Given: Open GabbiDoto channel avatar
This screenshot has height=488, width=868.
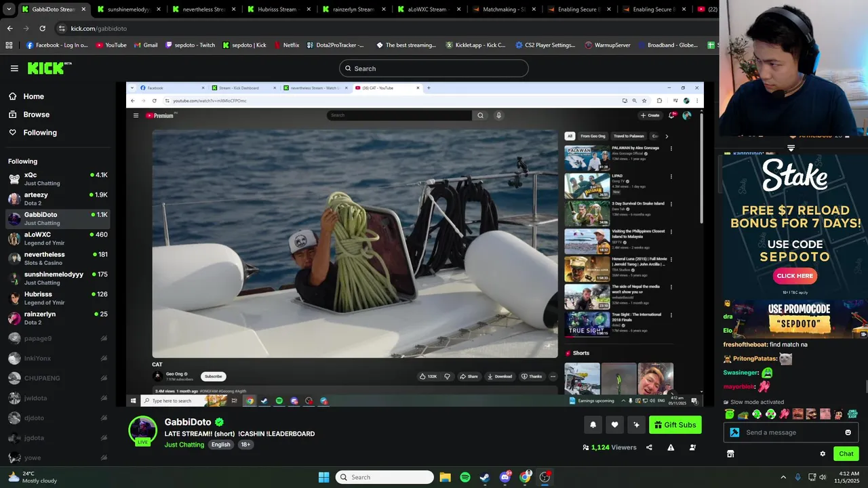Looking at the screenshot, I should pyautogui.click(x=143, y=430).
